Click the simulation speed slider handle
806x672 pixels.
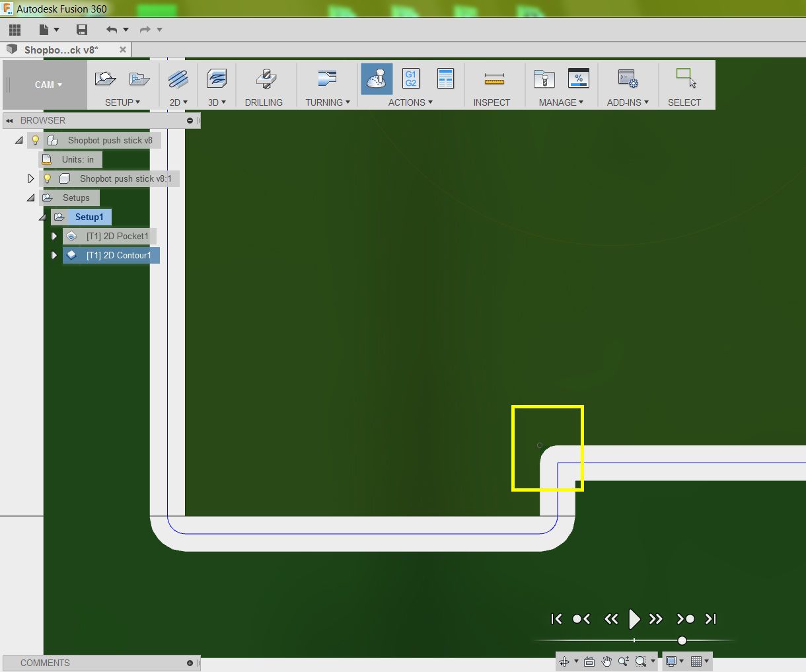682,640
